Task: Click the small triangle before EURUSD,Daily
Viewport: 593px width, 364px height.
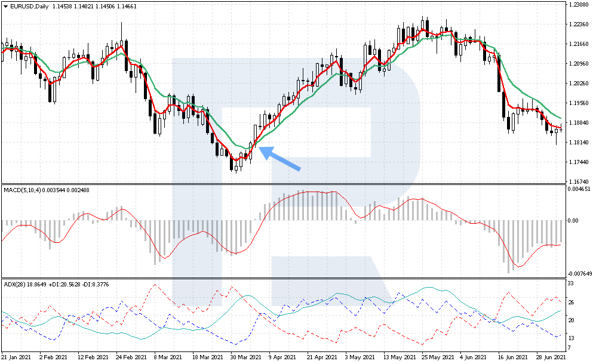Action: click(x=5, y=6)
